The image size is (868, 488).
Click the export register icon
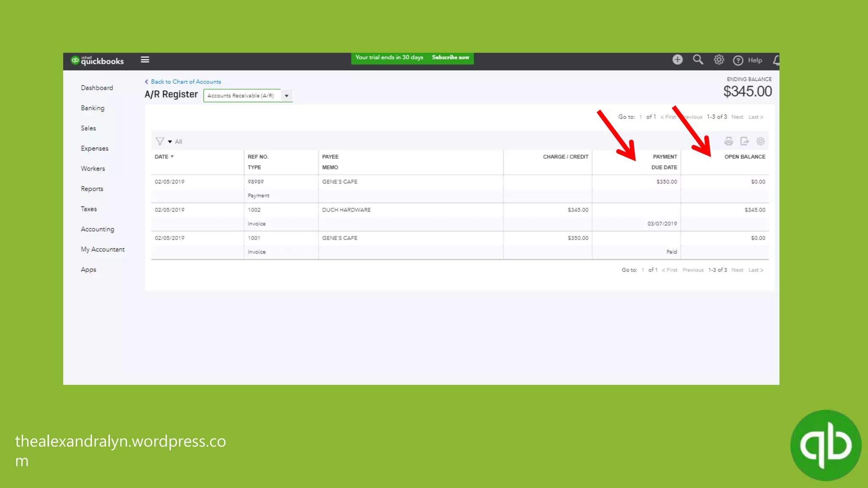(x=744, y=141)
